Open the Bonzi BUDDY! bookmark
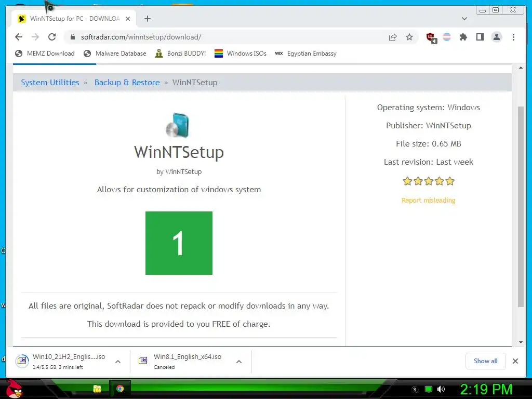The image size is (532, 399). (x=180, y=54)
